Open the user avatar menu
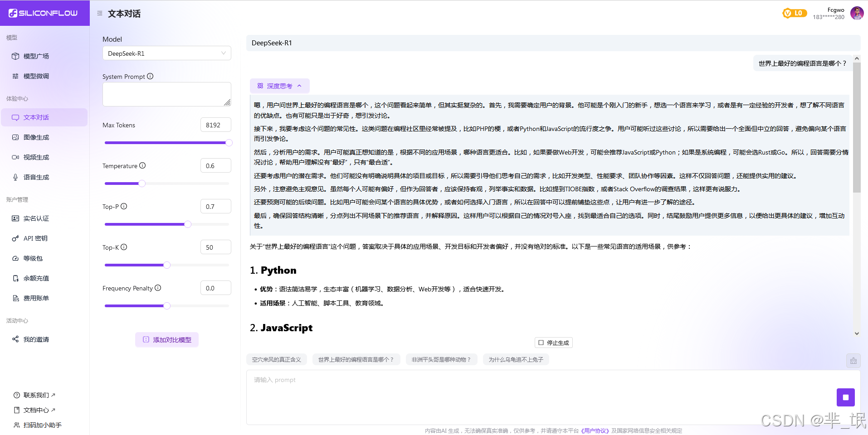 coord(857,13)
